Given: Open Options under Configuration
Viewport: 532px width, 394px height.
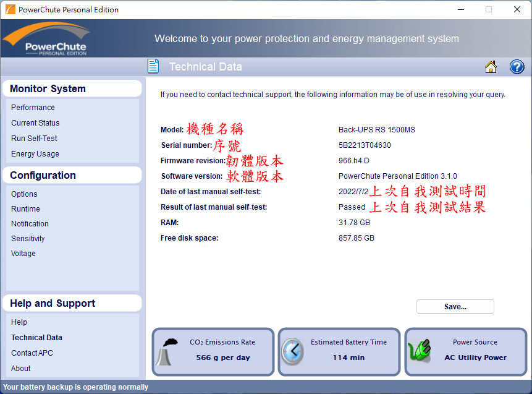Looking at the screenshot, I should (24, 194).
